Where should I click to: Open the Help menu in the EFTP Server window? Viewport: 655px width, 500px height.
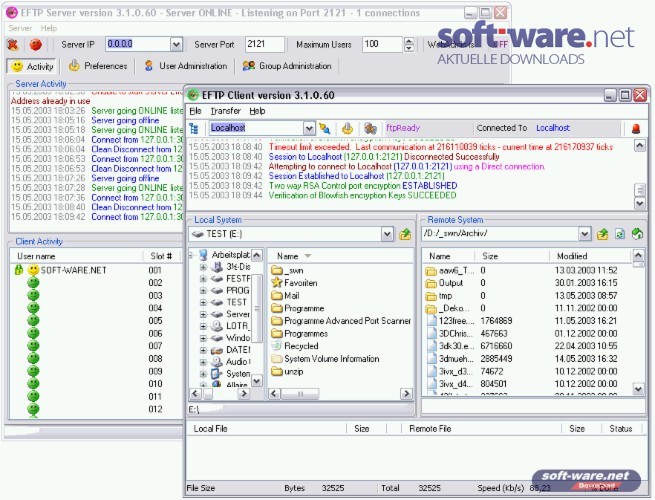click(48, 28)
